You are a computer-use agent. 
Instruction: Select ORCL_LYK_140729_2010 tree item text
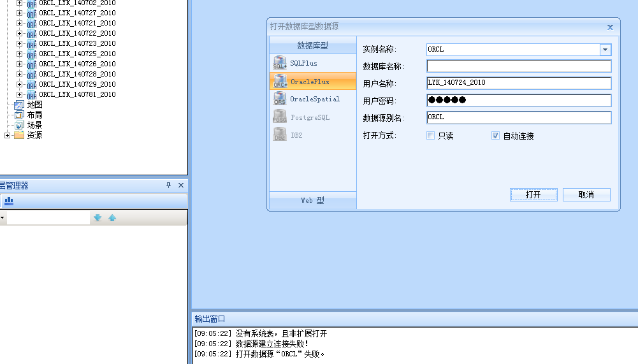pos(77,84)
